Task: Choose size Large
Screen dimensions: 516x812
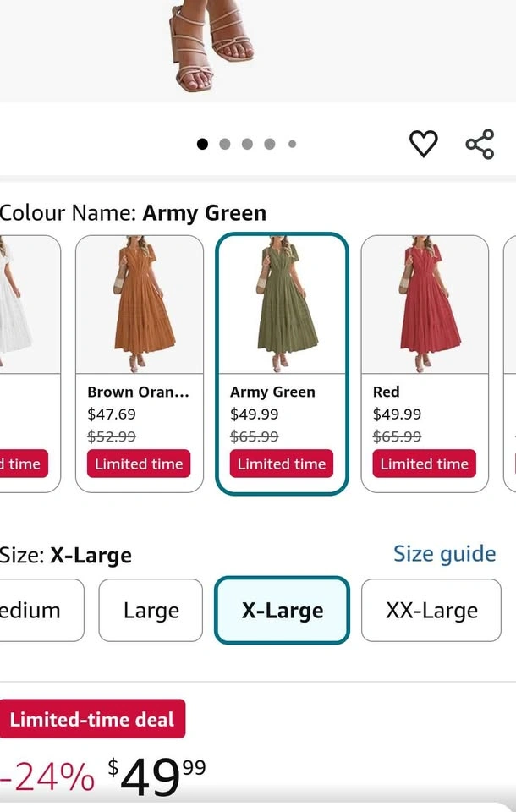Action: (x=151, y=610)
